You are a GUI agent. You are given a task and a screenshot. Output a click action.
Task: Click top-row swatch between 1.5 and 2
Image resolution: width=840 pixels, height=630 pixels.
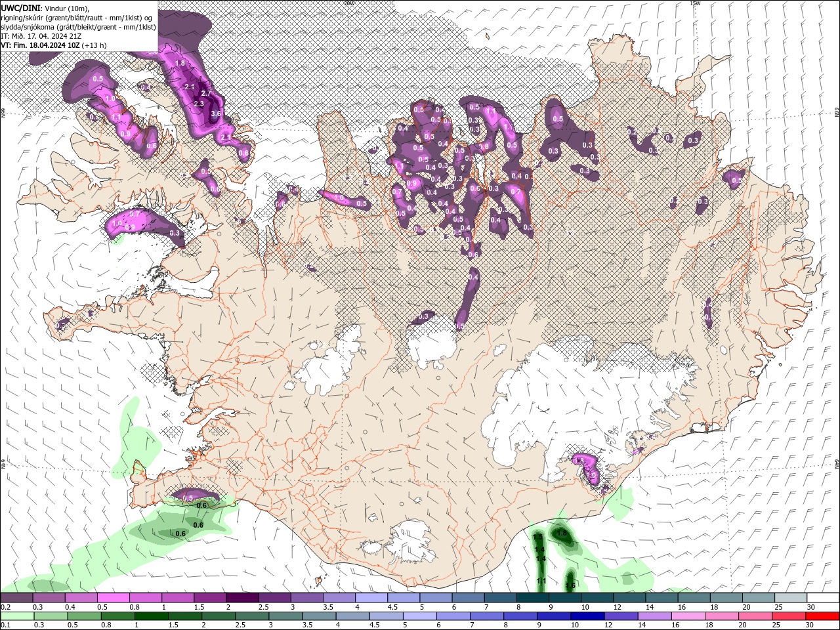coord(210,597)
